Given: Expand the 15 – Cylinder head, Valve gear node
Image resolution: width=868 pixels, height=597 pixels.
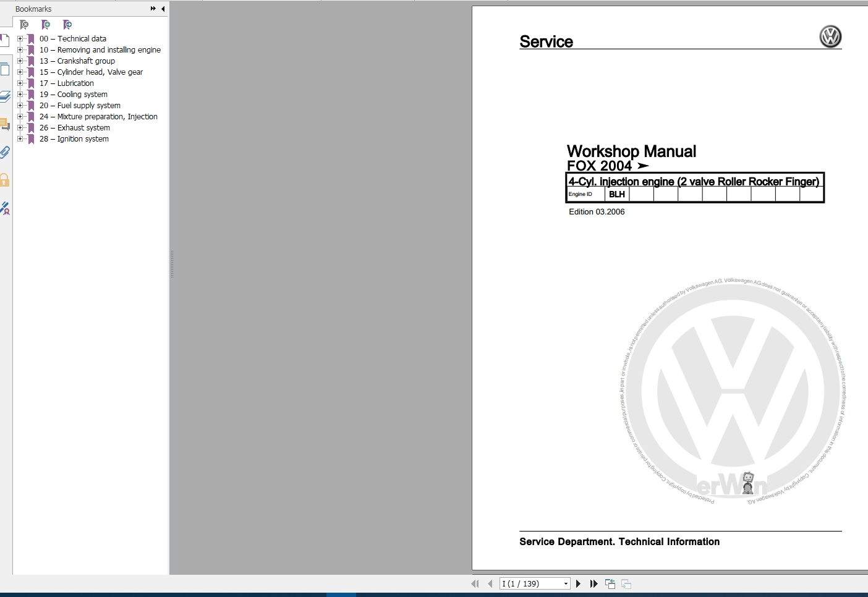Looking at the screenshot, I should [x=20, y=72].
